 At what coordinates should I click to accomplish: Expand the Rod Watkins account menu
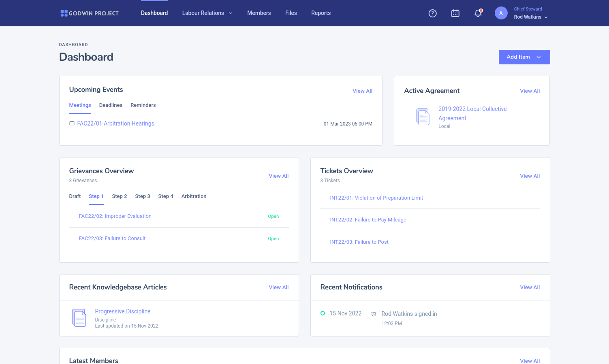530,17
